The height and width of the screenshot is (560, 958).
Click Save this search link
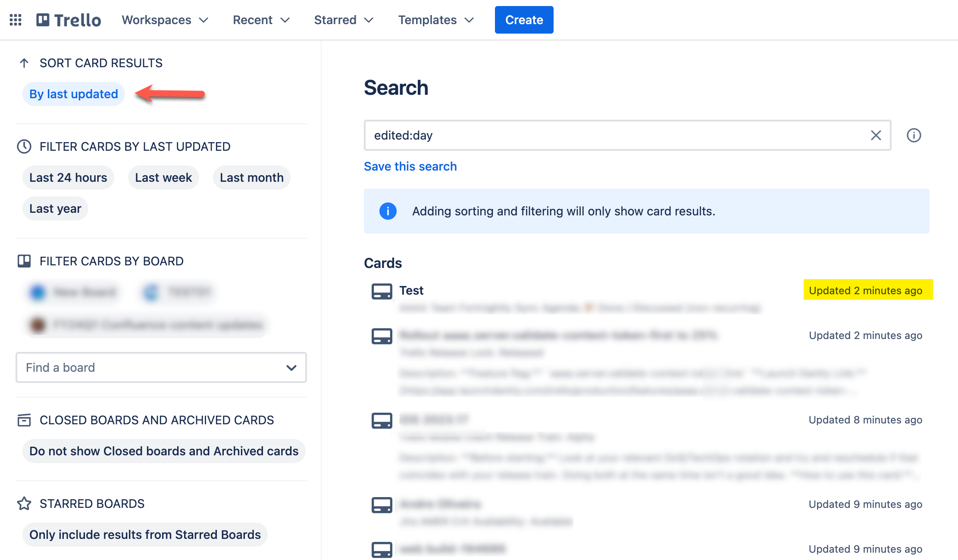410,166
